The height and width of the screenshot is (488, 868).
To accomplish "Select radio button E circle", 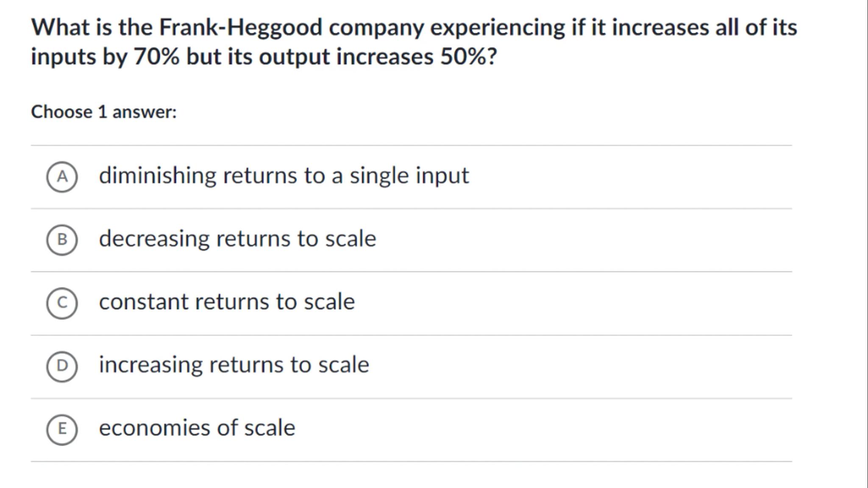I will pyautogui.click(x=62, y=429).
